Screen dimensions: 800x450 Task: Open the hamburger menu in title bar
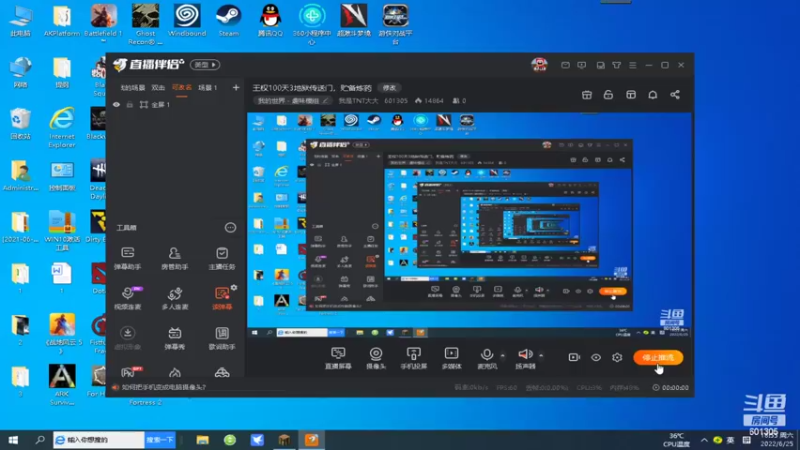[633, 65]
